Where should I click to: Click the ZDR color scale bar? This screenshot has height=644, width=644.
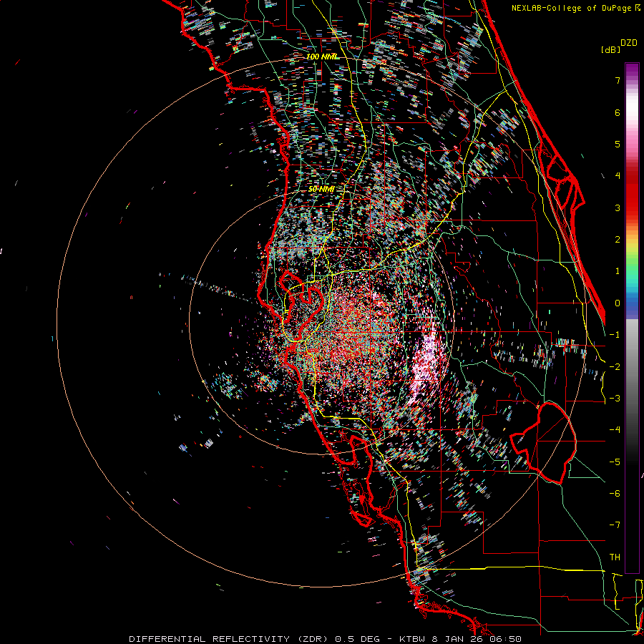[x=632, y=318]
